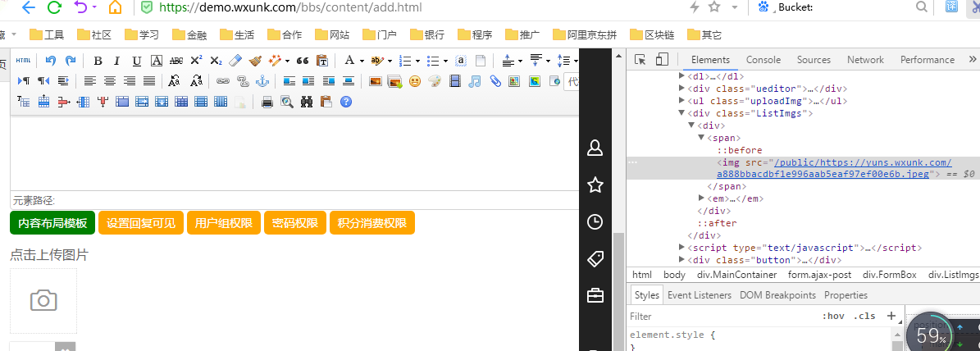980x351 pixels.
Task: Insert an emoticon using the smiley icon
Action: 415,81
